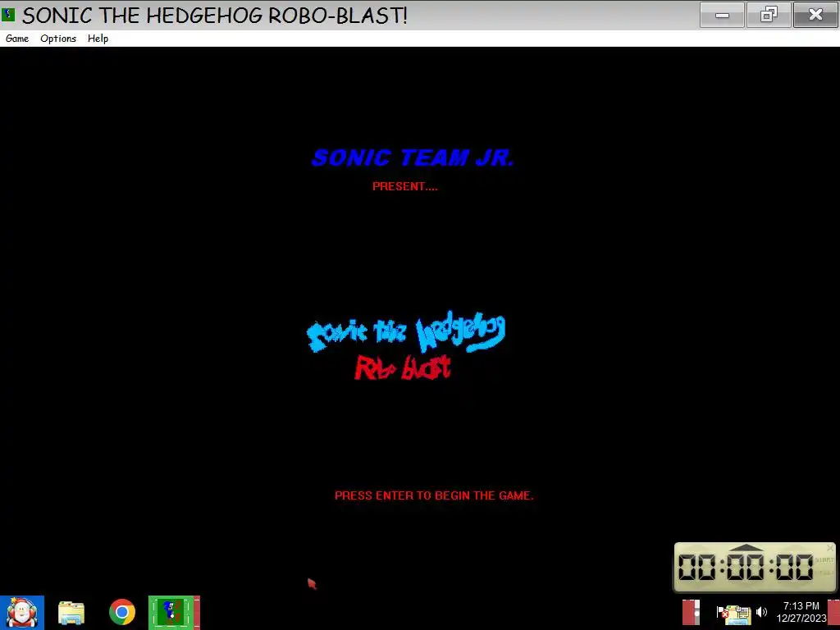Launch Google Chrome from the taskbar
This screenshot has width=840, height=630.
tap(122, 612)
